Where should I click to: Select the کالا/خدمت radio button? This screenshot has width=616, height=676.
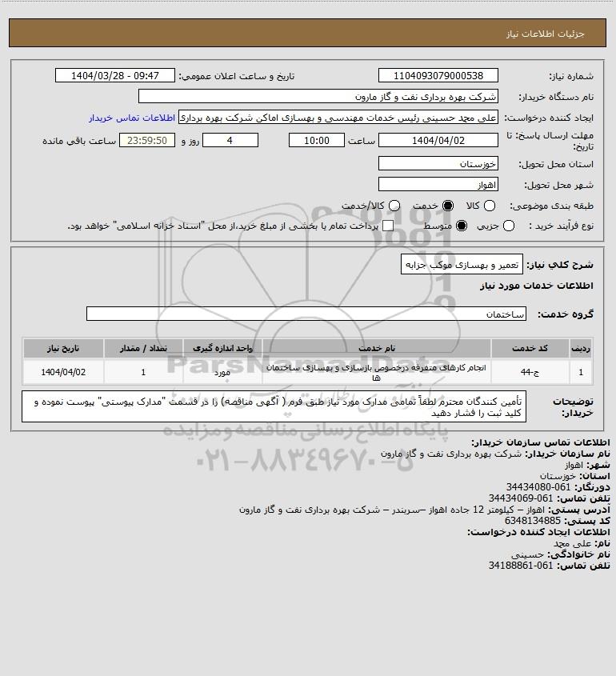394,206
